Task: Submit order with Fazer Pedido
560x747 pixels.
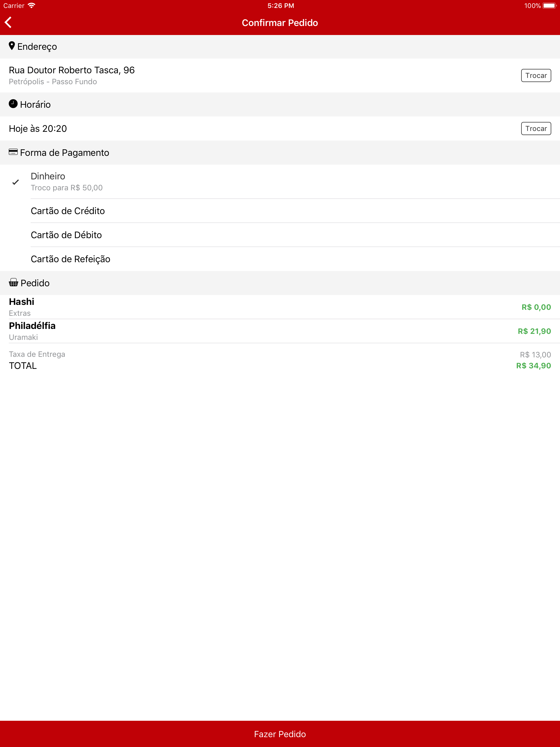Action: pos(280,734)
